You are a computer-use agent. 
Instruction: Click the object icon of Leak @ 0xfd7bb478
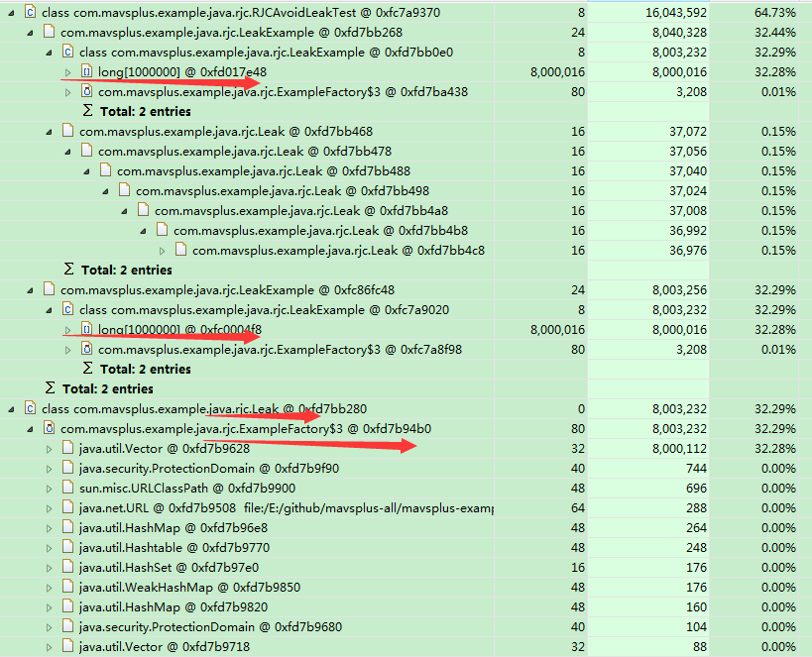[87, 151]
